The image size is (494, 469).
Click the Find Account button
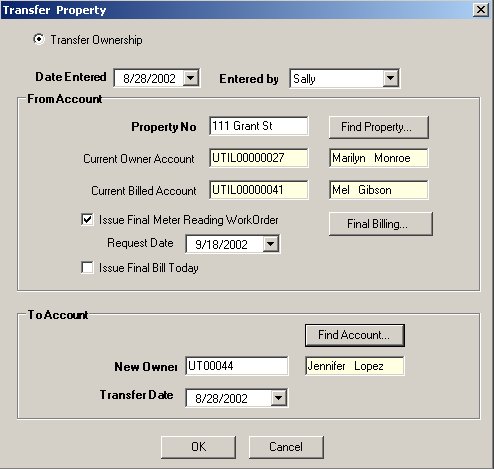(355, 335)
